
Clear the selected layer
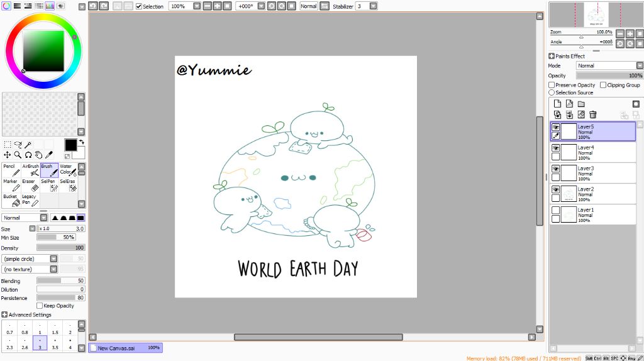pyautogui.click(x=581, y=114)
